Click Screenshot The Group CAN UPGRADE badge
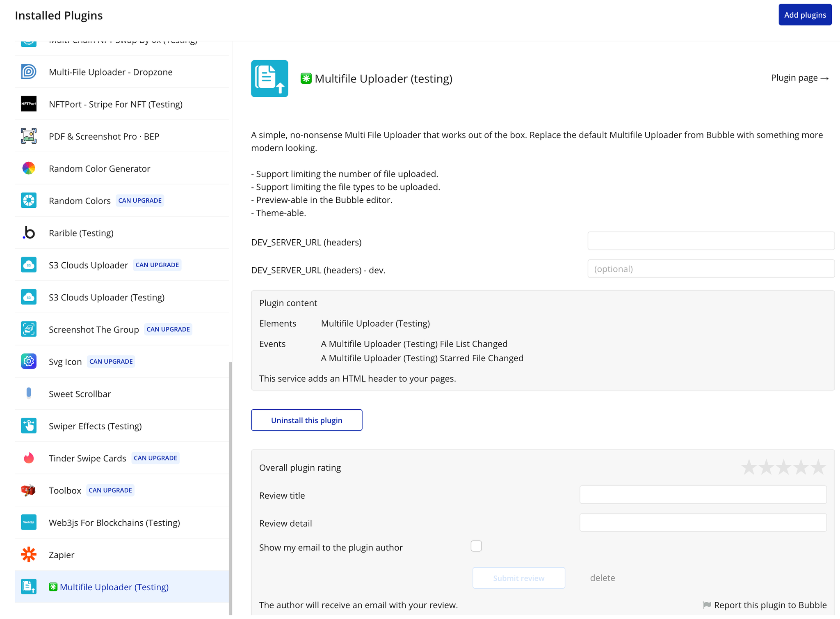840x619 pixels. click(168, 329)
